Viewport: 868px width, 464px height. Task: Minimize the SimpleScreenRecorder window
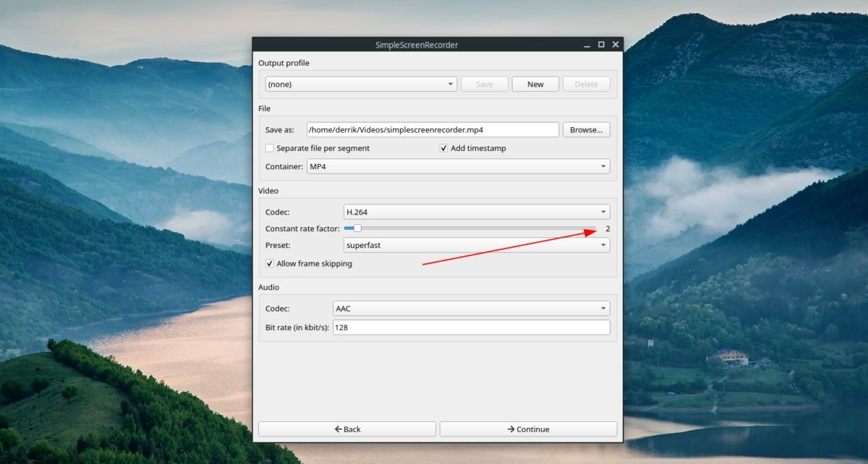tap(587, 45)
